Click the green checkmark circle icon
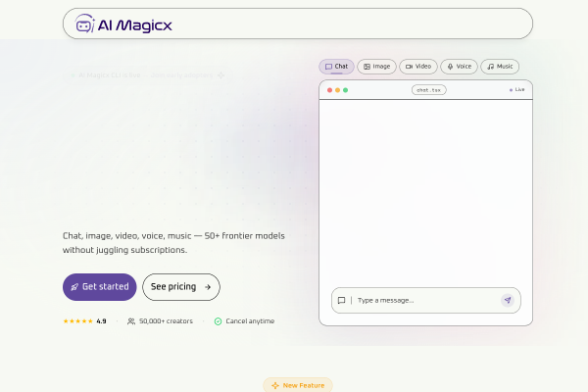This screenshot has height=392, width=588. (218, 321)
